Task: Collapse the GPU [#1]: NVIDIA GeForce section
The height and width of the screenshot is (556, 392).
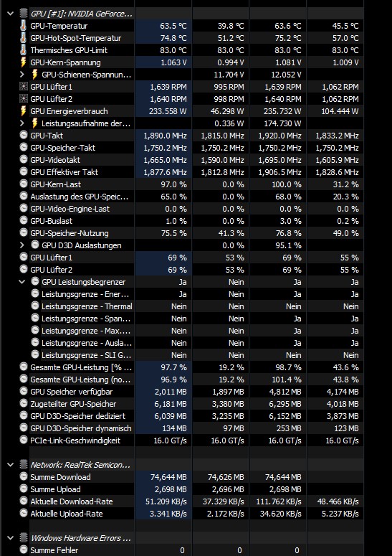Action: (x=10, y=14)
